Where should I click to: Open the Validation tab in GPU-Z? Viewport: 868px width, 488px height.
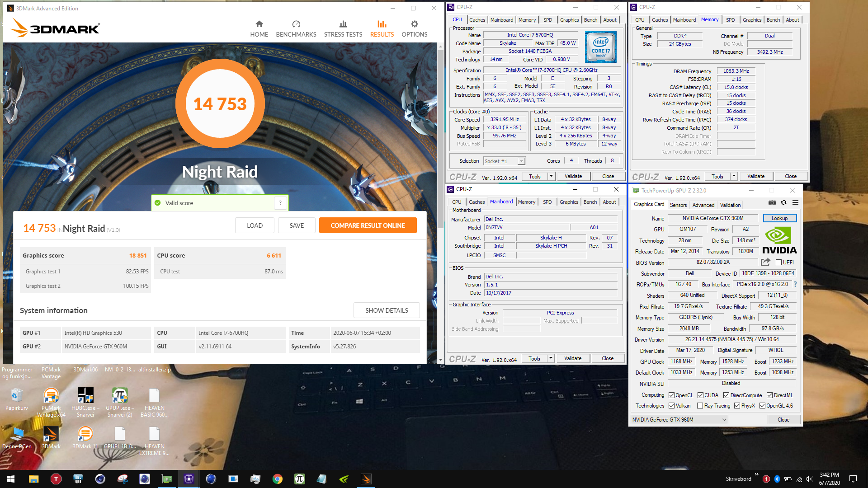[x=730, y=205]
